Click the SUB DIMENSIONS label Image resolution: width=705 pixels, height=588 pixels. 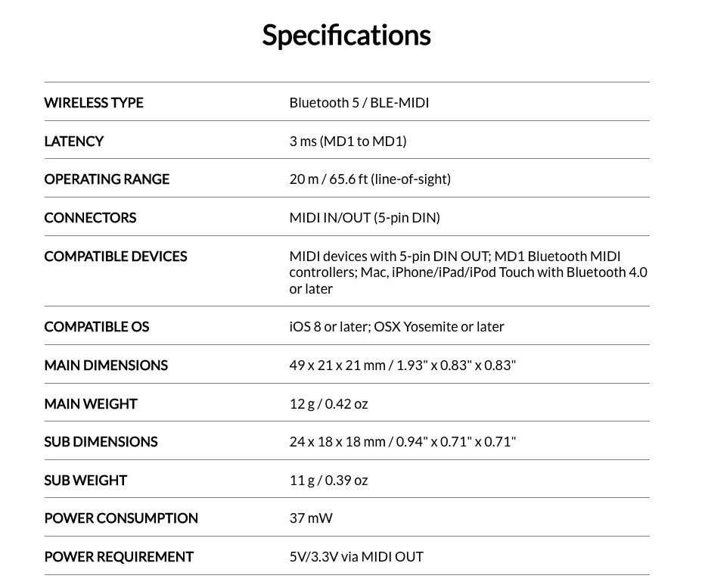pyautogui.click(x=101, y=442)
